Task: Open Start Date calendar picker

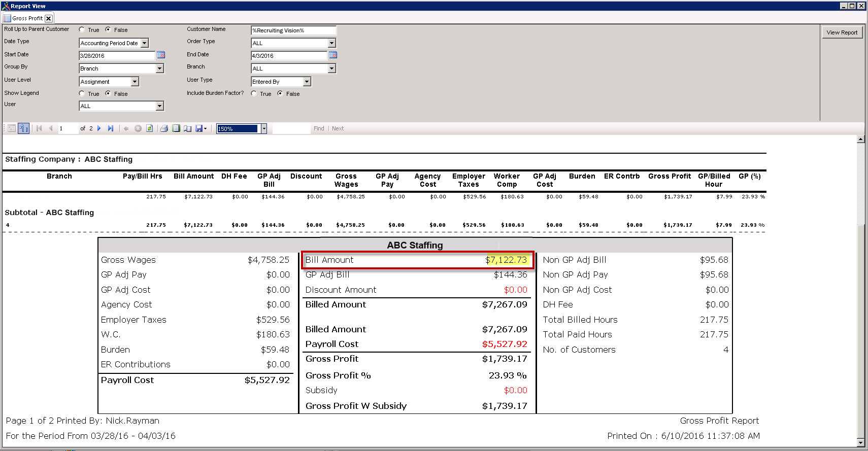Action: pyautogui.click(x=161, y=55)
